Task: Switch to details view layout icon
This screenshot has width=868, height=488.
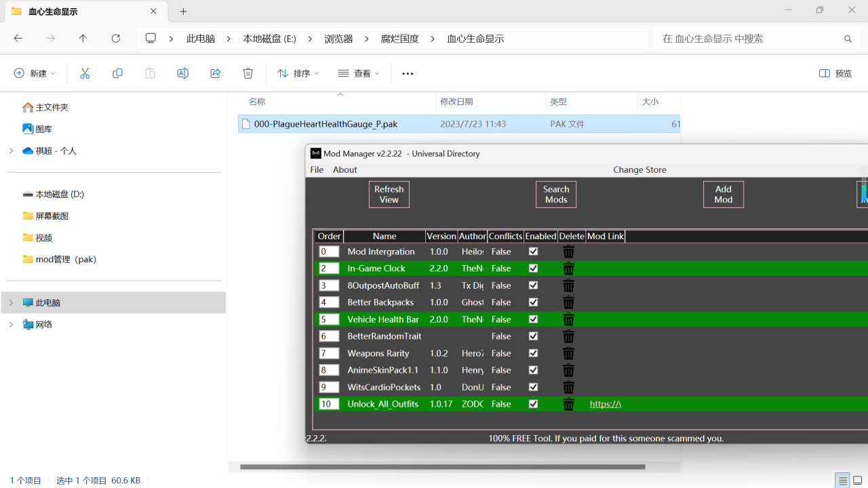Action: tap(843, 481)
